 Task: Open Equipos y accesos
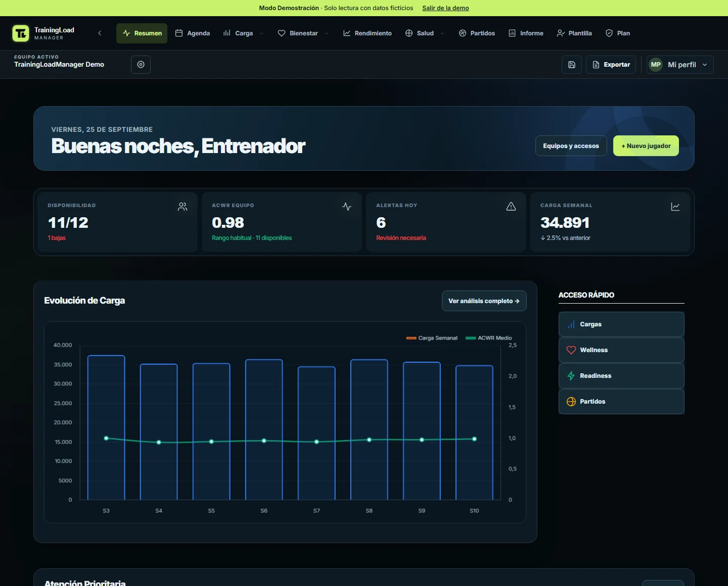(571, 146)
